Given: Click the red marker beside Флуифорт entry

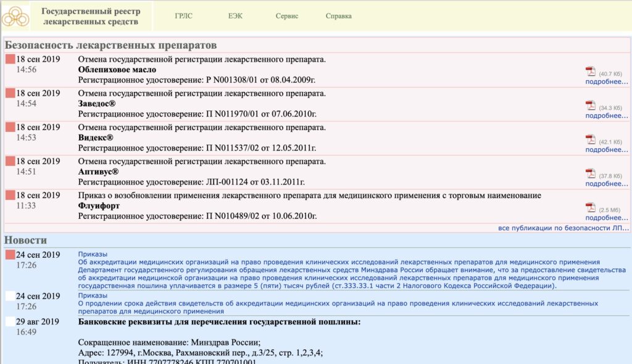Looking at the screenshot, I should click(x=10, y=196).
